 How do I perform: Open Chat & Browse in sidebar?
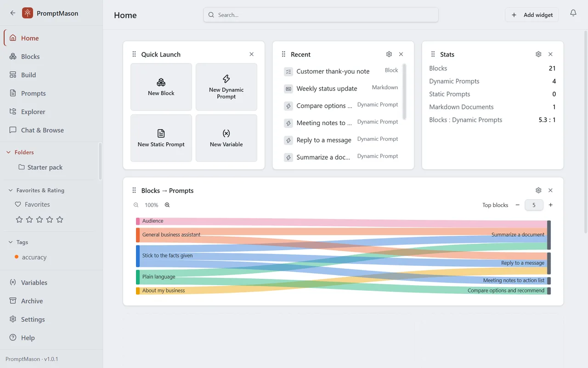(51, 130)
